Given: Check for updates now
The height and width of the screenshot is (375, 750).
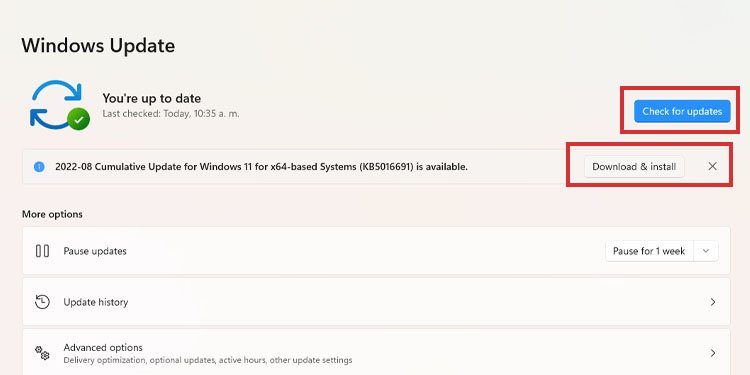Looking at the screenshot, I should [682, 111].
